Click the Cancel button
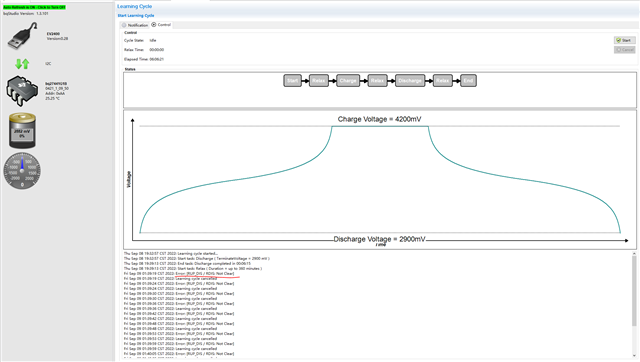Image resolution: width=640 pixels, height=362 pixels. pos(624,49)
